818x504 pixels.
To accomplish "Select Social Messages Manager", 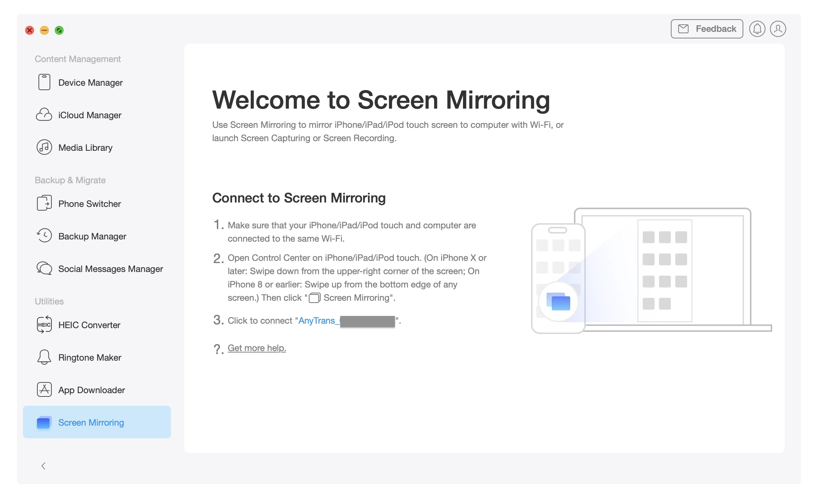I will click(110, 269).
